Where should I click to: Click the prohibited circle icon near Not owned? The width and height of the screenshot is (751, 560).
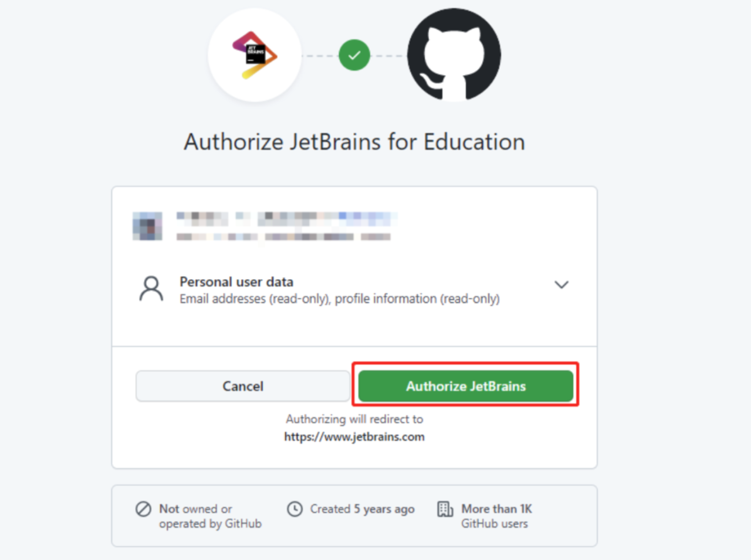point(143,508)
